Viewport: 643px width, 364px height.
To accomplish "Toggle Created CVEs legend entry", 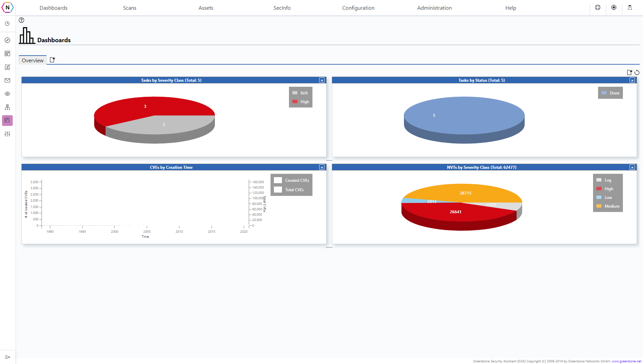I will [x=292, y=180].
